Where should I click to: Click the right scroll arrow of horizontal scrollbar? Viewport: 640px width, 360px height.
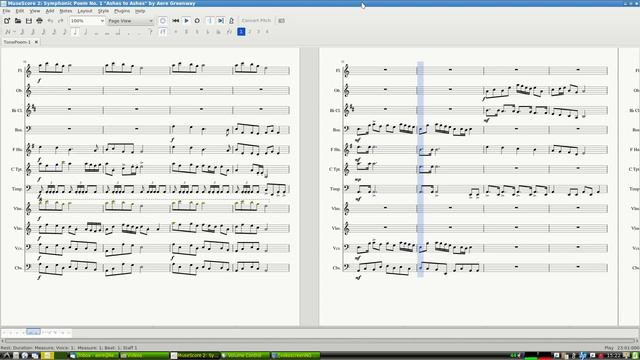[x=638, y=340]
